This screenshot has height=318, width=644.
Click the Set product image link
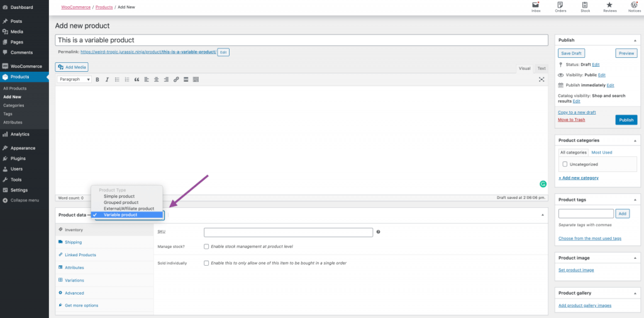click(575, 270)
